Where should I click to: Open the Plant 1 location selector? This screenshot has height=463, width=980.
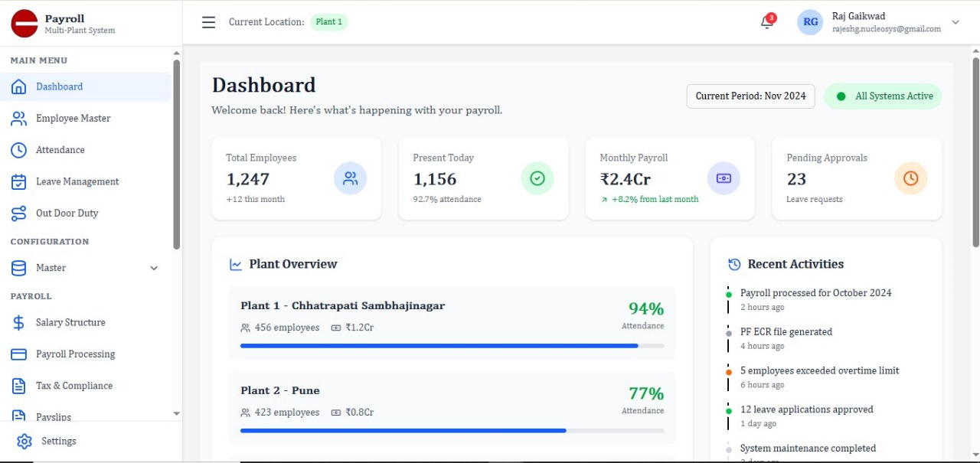click(329, 22)
